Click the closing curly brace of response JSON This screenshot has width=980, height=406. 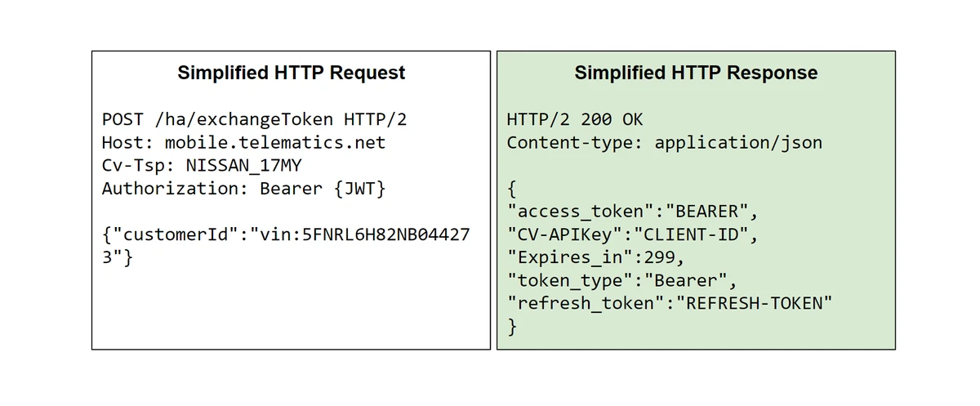click(512, 327)
